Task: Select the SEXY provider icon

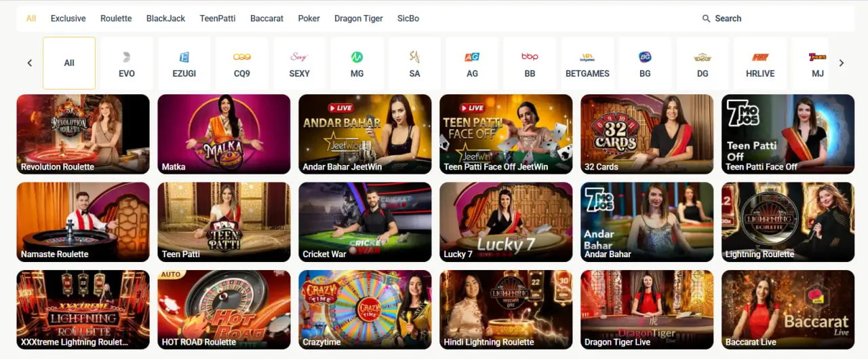Action: 299,63
